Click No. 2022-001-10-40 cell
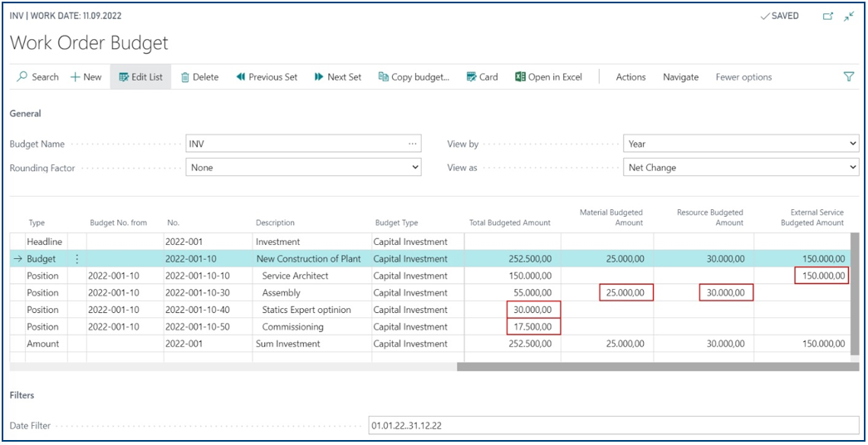Image resolution: width=868 pixels, height=445 pixels. [198, 310]
